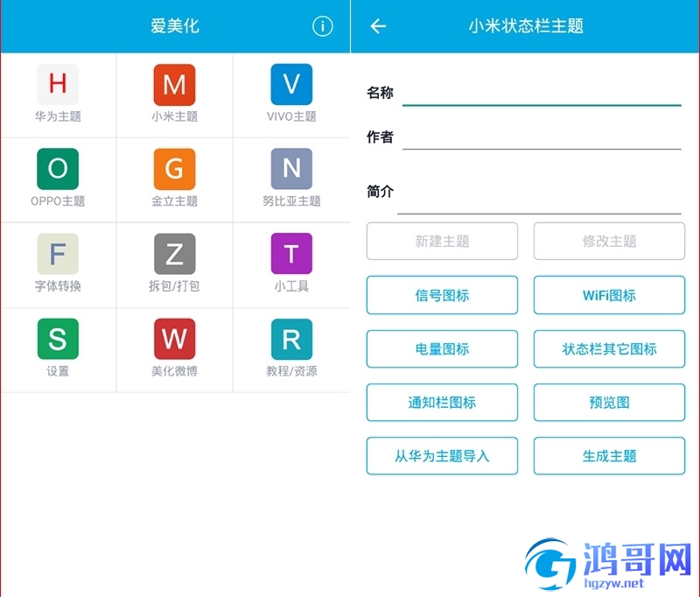
Task: Focus the 名称 input field
Action: pyautogui.click(x=542, y=94)
